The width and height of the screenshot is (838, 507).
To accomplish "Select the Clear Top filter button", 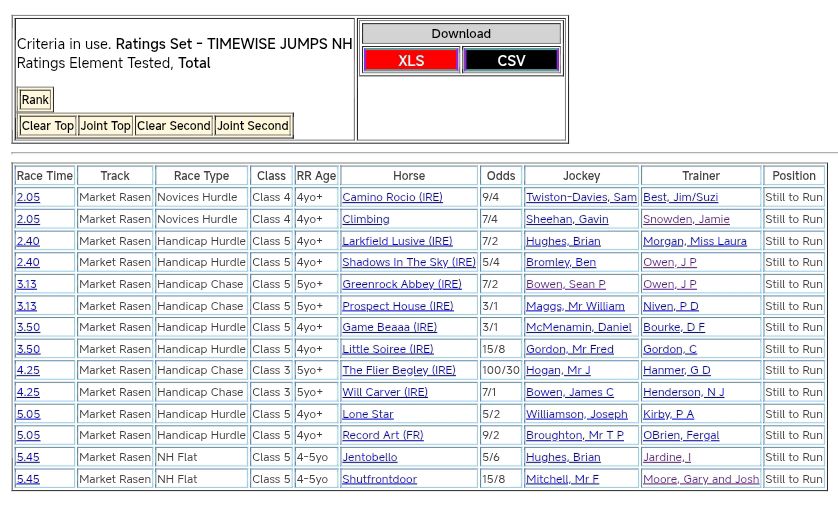I will [48, 126].
